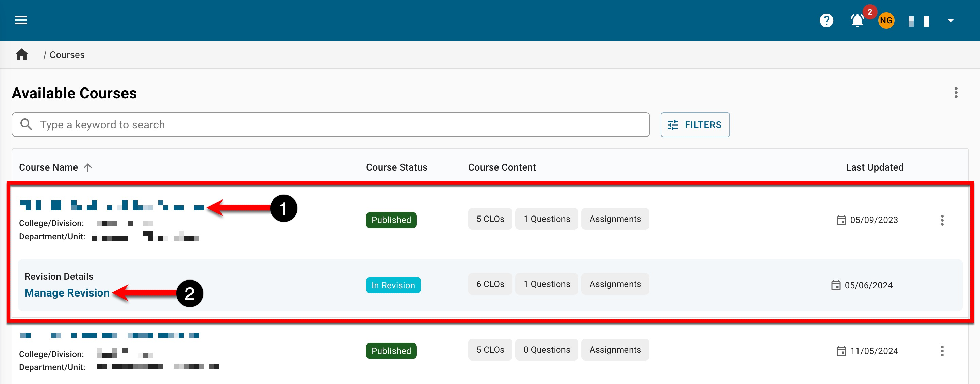Click the help question mark icon
The width and height of the screenshot is (980, 384).
click(826, 20)
